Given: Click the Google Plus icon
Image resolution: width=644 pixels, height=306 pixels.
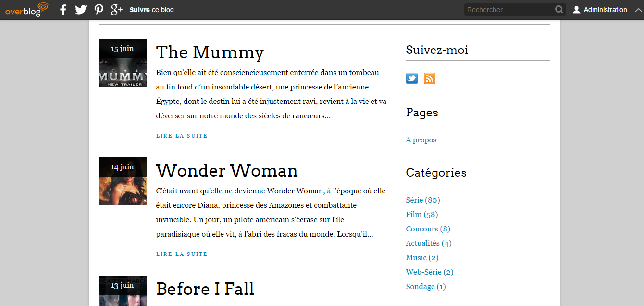Looking at the screenshot, I should (116, 10).
